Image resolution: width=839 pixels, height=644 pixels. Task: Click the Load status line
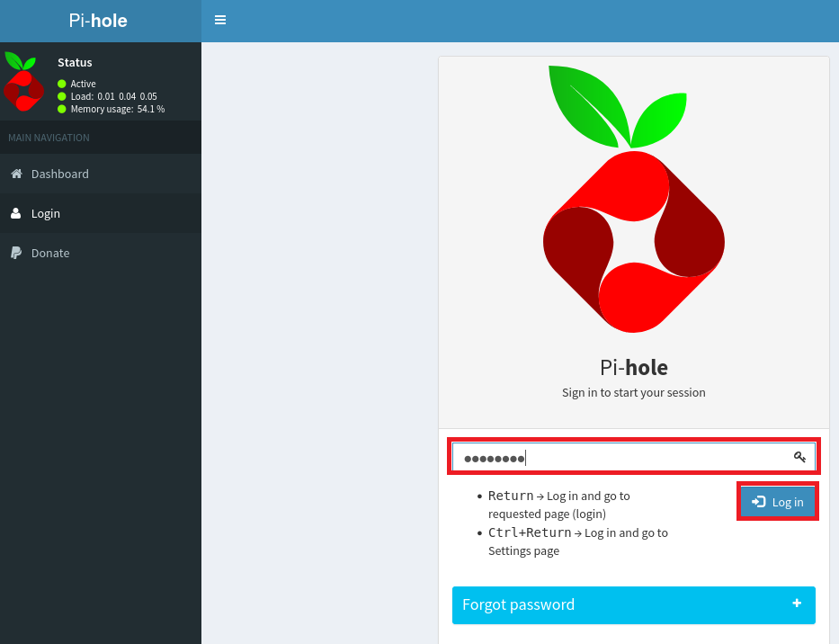(x=113, y=96)
